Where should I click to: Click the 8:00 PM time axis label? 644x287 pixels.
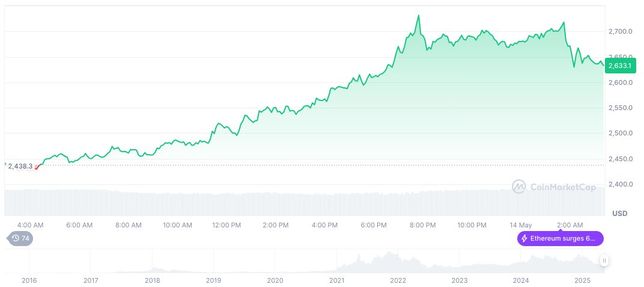point(422,225)
